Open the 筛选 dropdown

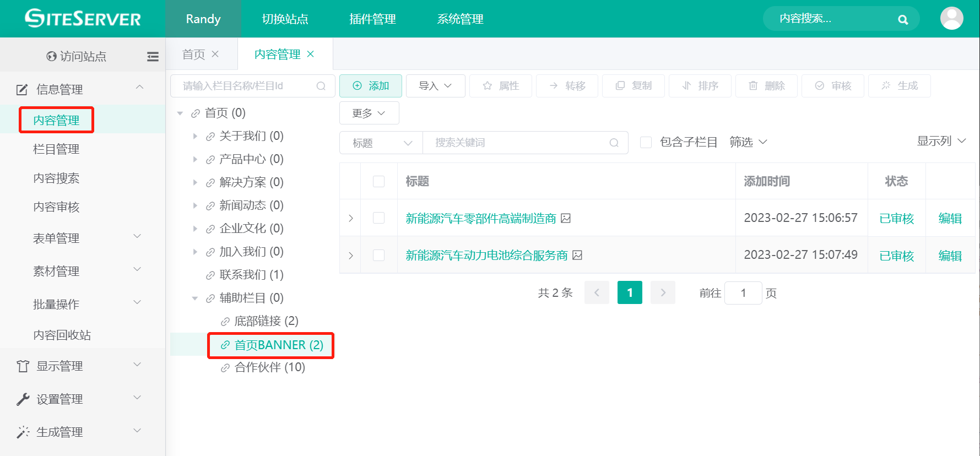tap(748, 142)
